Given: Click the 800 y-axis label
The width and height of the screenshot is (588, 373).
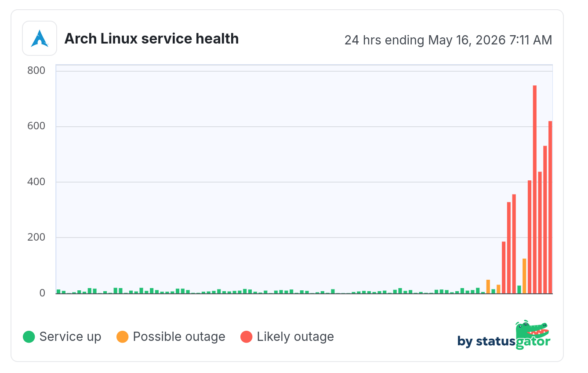Looking at the screenshot, I should (x=36, y=70).
